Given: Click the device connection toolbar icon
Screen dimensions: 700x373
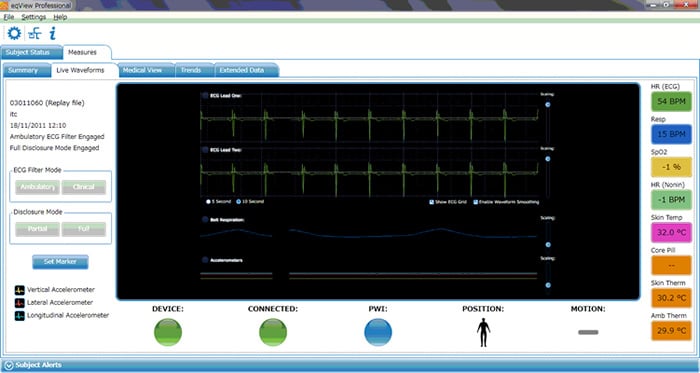Looking at the screenshot, I should [x=34, y=33].
